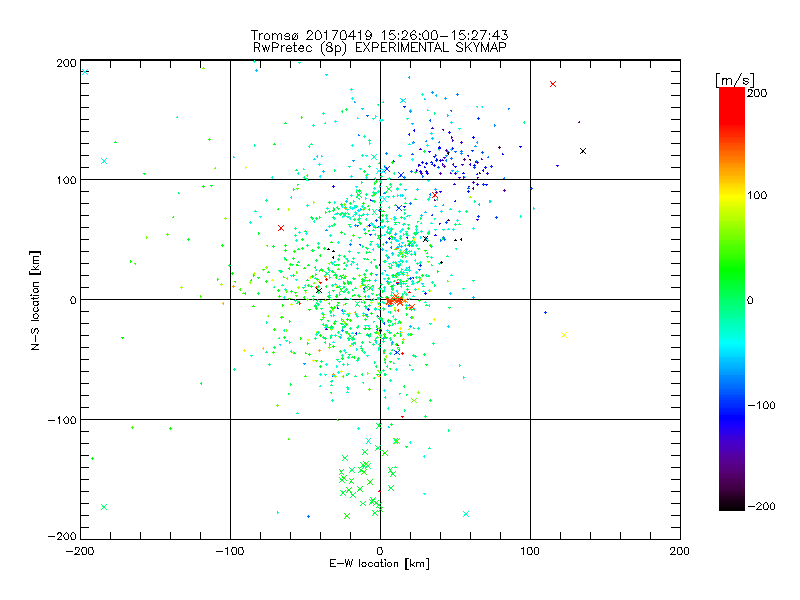The width and height of the screenshot is (800, 600).
Task: Click the E-W axis '0' tick label
Action: tap(380, 551)
